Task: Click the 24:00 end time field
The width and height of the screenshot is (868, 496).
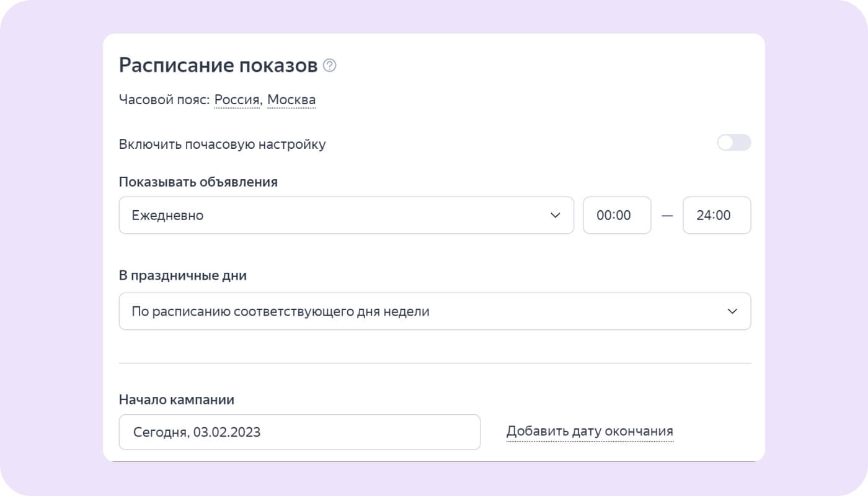Action: tap(717, 215)
